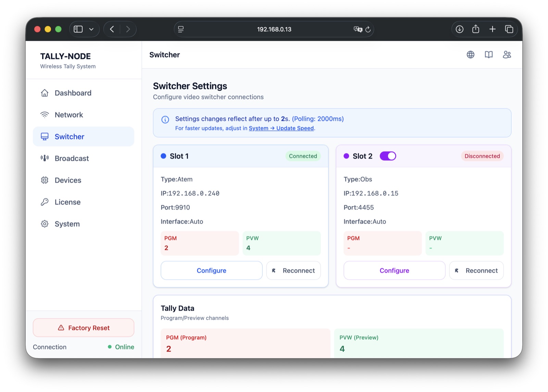Toggle Slot 2 enable switch
This screenshot has height=392, width=548.
pos(388,156)
